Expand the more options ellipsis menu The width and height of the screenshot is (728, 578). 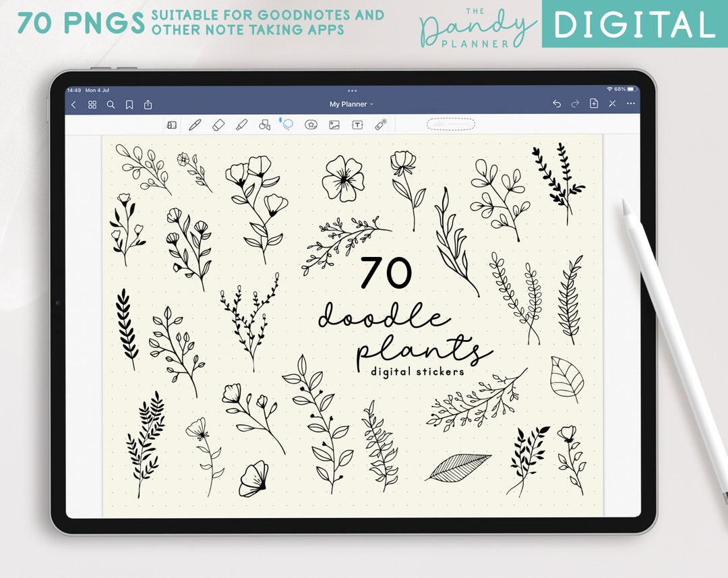[630, 105]
